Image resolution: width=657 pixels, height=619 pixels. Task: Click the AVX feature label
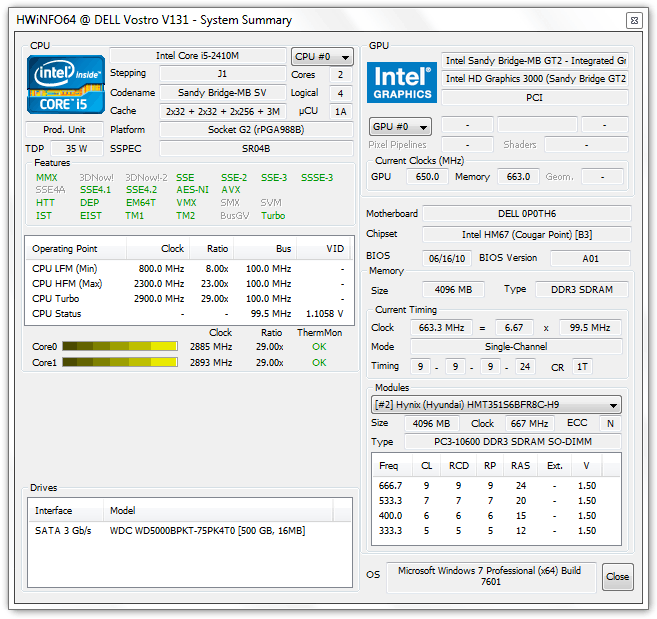click(x=231, y=190)
